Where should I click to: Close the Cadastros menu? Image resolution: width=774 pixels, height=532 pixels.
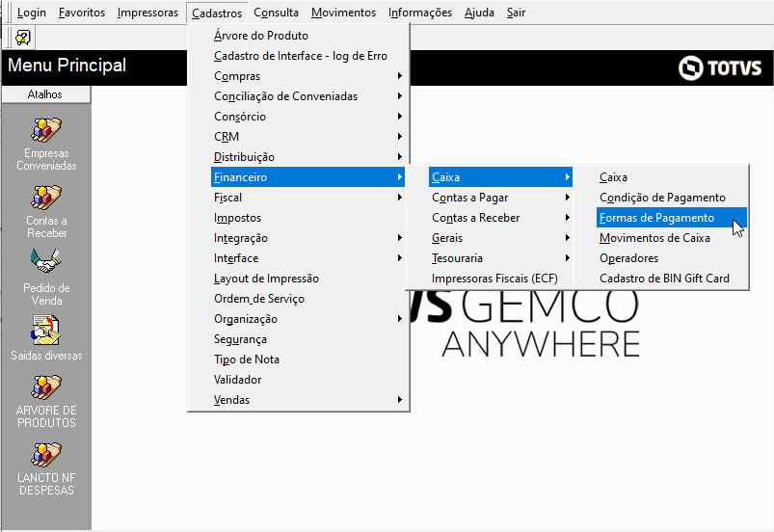click(x=217, y=13)
